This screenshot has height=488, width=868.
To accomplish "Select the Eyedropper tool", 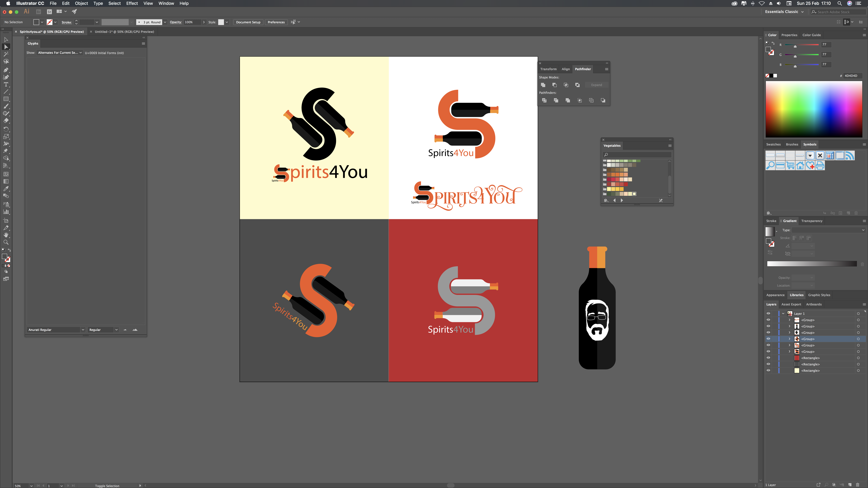I will point(6,189).
